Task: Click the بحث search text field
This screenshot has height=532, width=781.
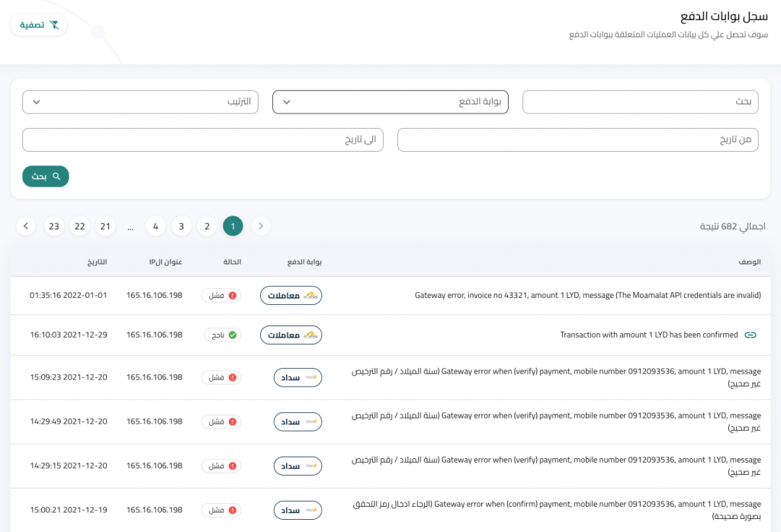Action: 640,102
